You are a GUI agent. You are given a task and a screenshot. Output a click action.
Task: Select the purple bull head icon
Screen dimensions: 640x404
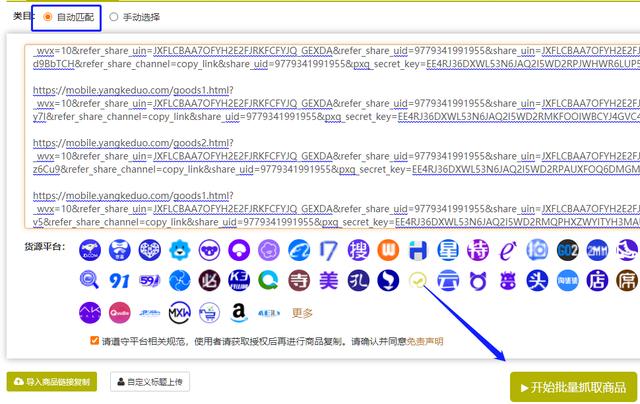click(x=507, y=281)
